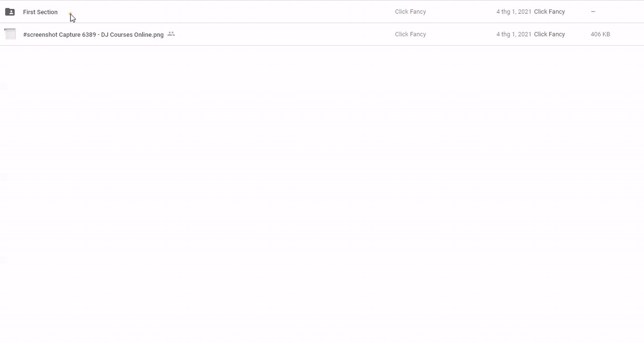Click the dash file size of First Section

coord(593,12)
